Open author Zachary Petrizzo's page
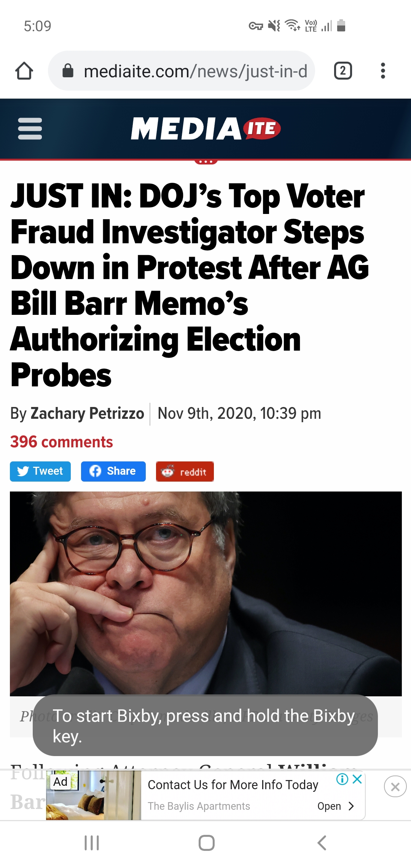This screenshot has height=868, width=411. point(87,413)
